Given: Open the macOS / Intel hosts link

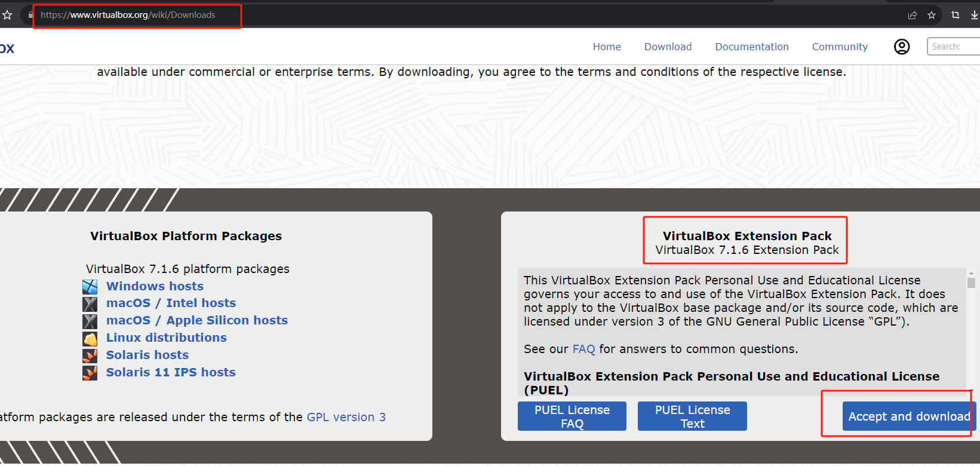Looking at the screenshot, I should click(171, 303).
